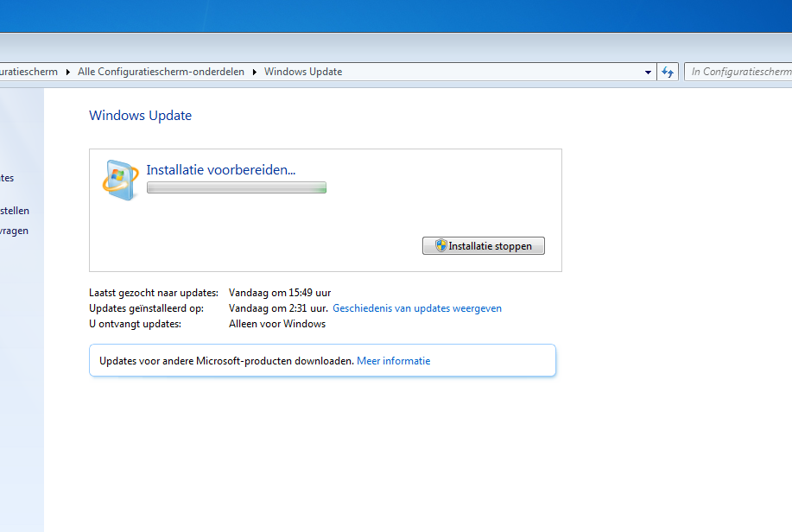This screenshot has height=532, width=792.
Task: Click the 'Vandaag om 15:49 uur' value
Action: click(280, 293)
